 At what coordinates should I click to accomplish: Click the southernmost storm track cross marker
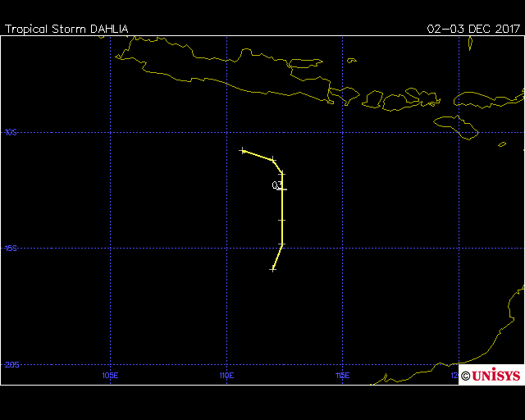273,268
